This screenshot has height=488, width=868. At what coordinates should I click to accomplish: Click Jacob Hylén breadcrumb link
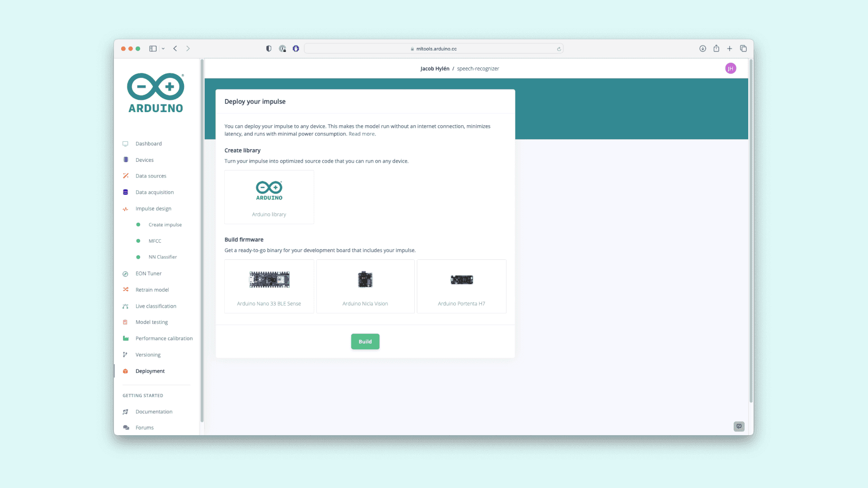click(x=435, y=69)
